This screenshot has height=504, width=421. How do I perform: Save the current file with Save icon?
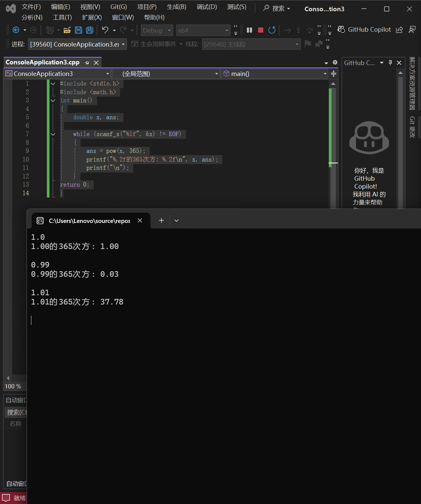79,30
